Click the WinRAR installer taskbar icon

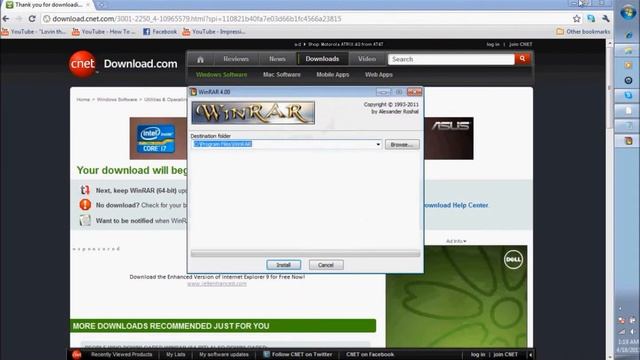coord(628,141)
